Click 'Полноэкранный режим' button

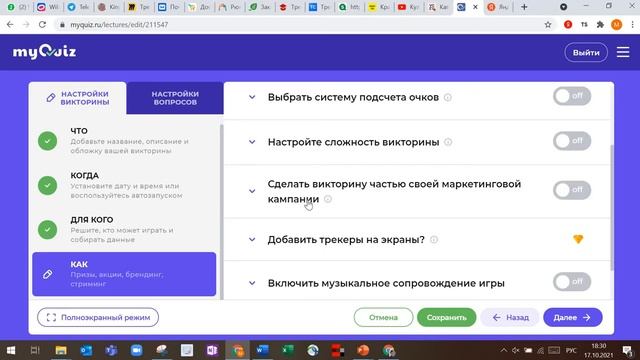tap(98, 318)
